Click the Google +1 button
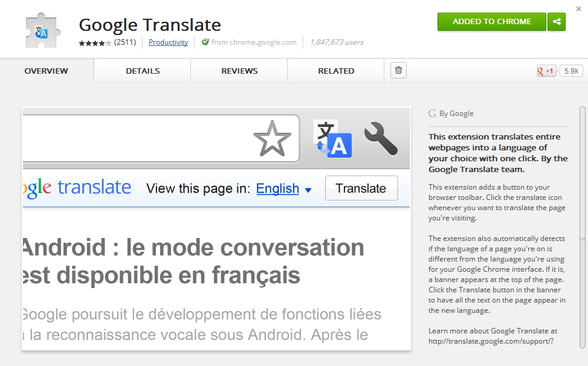The image size is (588, 366). point(546,71)
